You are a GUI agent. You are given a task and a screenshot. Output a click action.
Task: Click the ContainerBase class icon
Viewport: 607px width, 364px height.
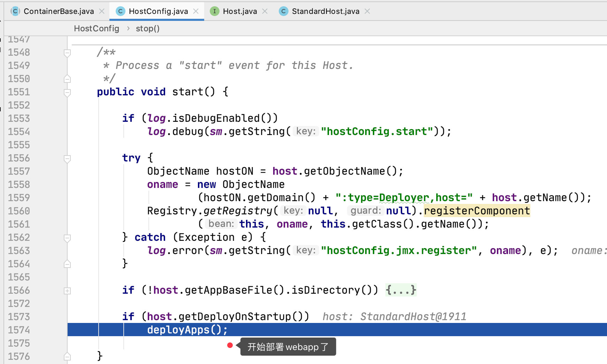click(x=15, y=11)
